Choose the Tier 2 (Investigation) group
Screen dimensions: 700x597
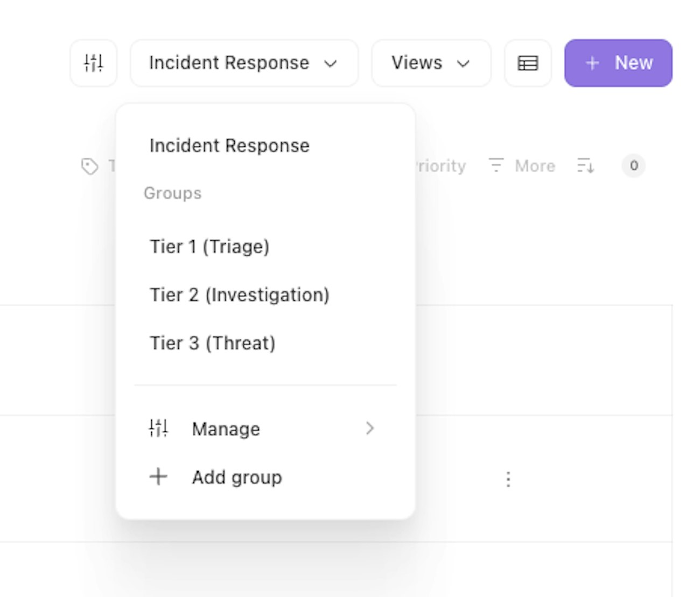tap(240, 295)
